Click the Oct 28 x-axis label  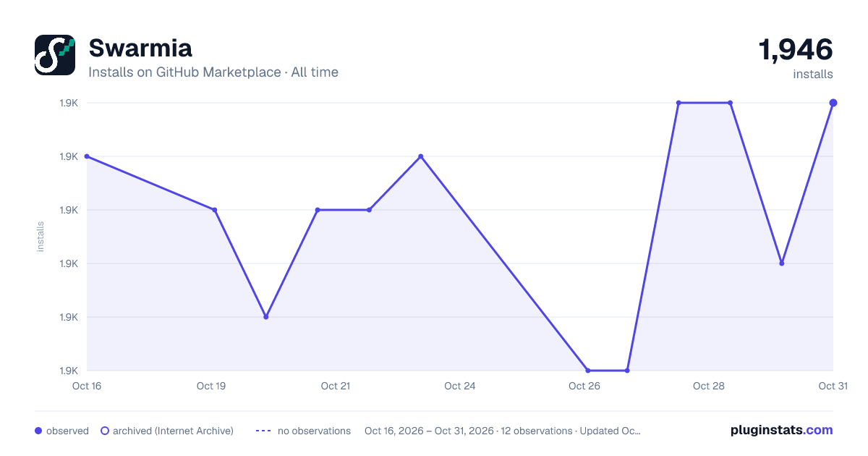pyautogui.click(x=709, y=386)
